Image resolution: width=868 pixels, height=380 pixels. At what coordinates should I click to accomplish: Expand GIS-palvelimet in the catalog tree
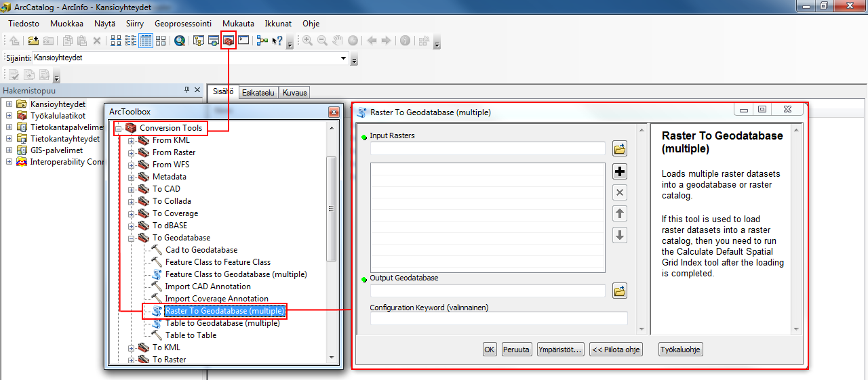(9, 150)
